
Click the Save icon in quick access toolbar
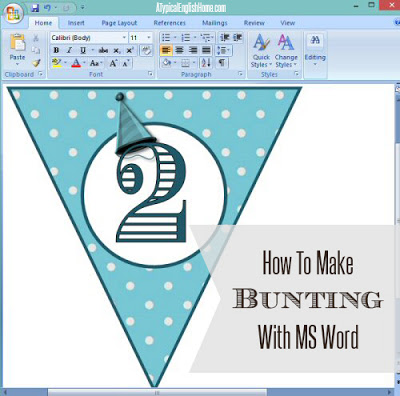point(35,8)
